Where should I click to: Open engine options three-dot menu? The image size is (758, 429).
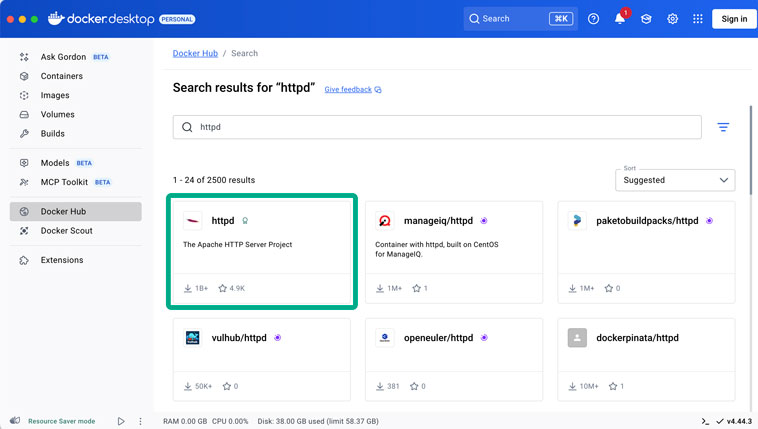point(140,421)
